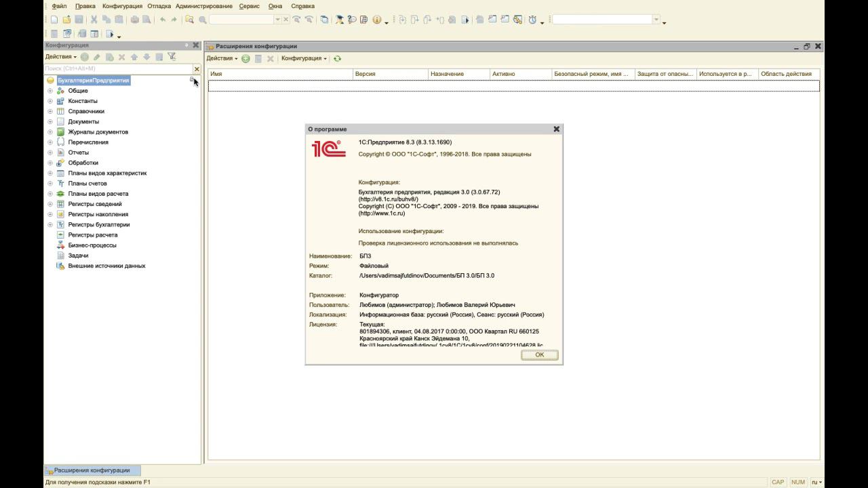
Task: Click the New document toolbar icon
Action: [x=55, y=20]
